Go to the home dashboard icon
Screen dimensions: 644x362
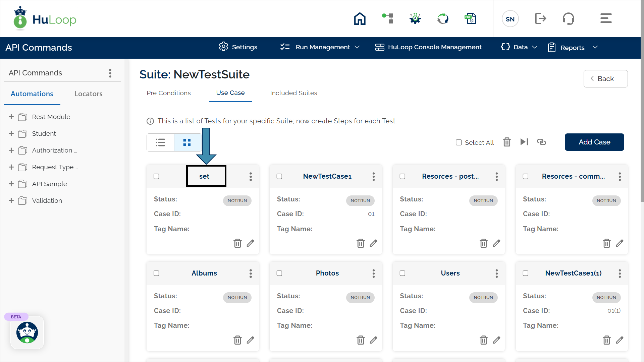(x=360, y=19)
